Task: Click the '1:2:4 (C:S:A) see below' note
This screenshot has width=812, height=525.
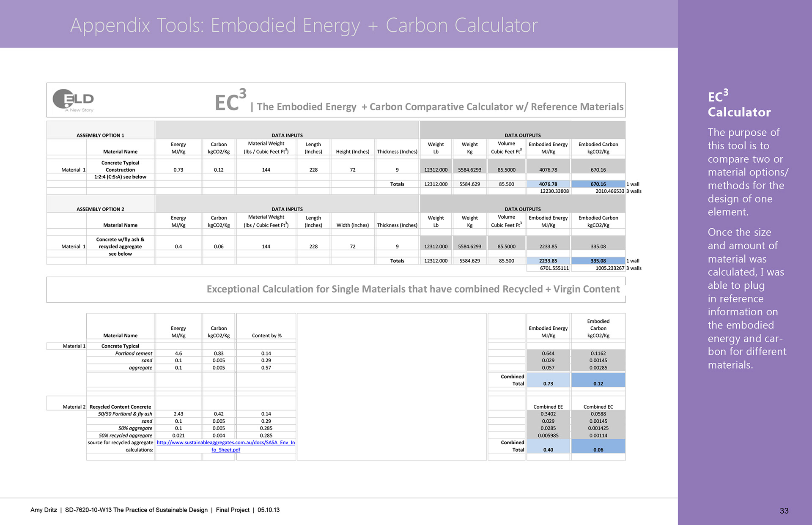Action: pyautogui.click(x=120, y=177)
